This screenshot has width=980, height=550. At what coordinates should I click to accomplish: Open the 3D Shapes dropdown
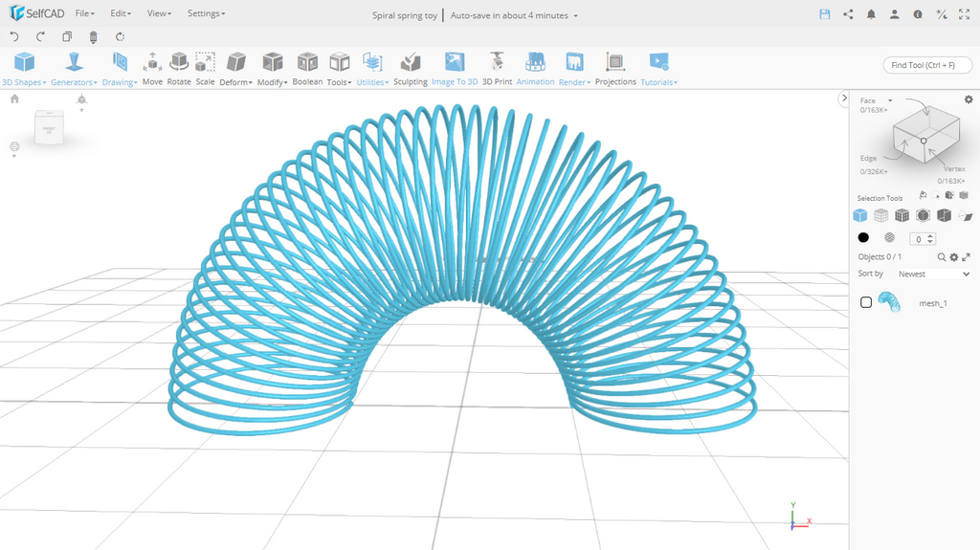(x=24, y=69)
